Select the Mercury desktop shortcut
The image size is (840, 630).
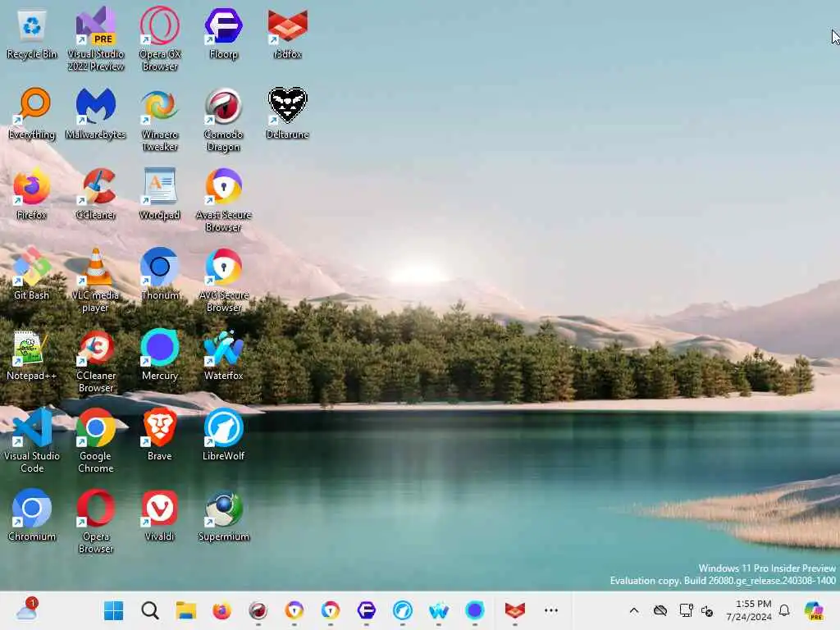point(160,356)
